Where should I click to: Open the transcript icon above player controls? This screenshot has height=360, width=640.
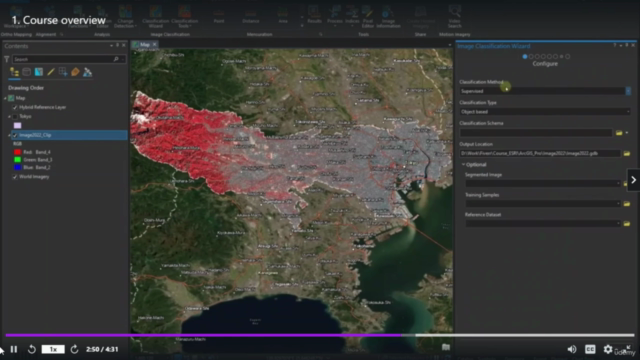(446, 347)
